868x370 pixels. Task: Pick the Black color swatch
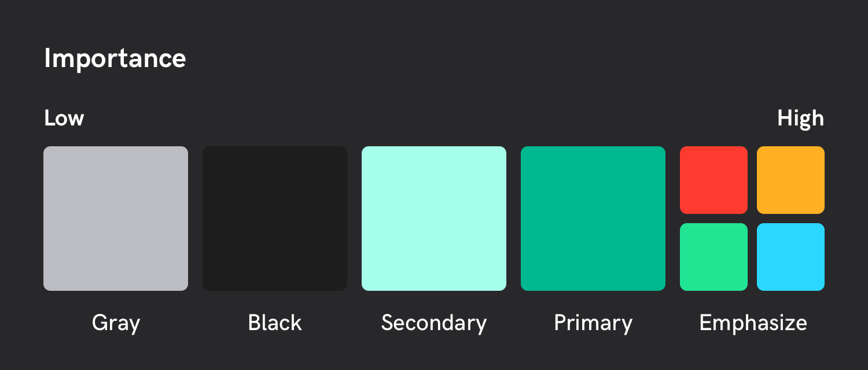275,219
